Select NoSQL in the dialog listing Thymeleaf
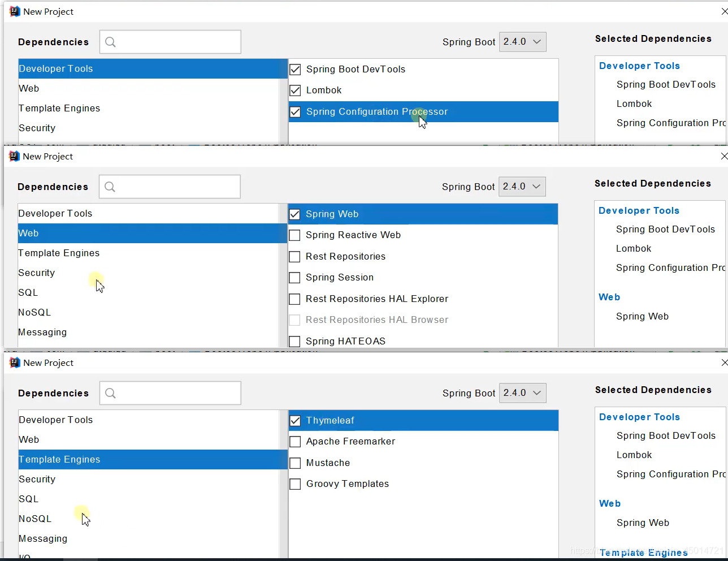The image size is (728, 561). [x=149, y=519]
